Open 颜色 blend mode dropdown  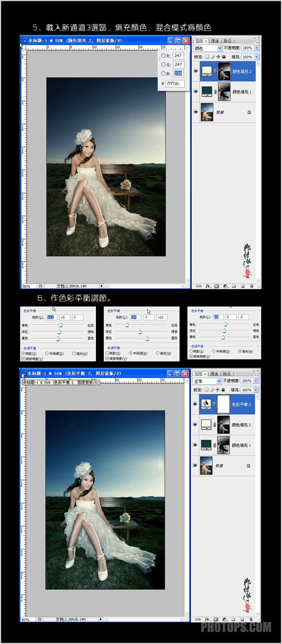[x=220, y=48]
